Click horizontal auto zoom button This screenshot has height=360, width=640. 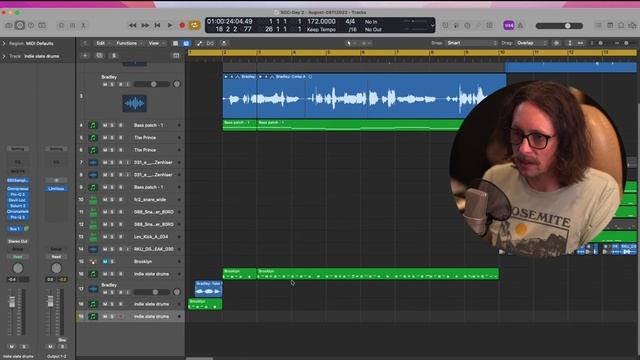(580, 43)
